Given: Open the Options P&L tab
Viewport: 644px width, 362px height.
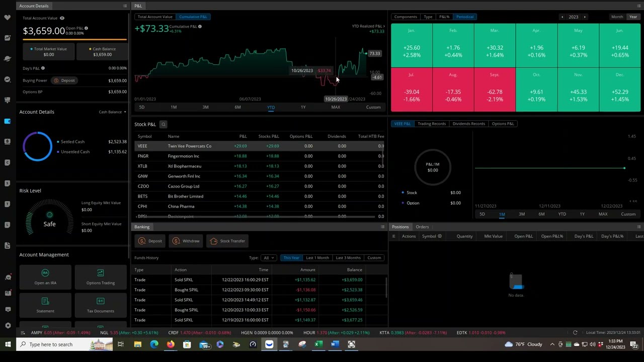Looking at the screenshot, I should click(503, 123).
